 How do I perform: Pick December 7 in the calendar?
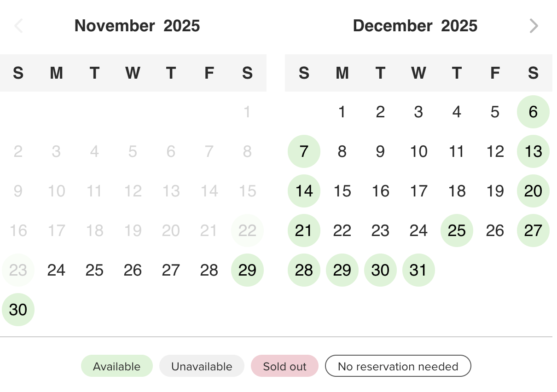coord(304,151)
